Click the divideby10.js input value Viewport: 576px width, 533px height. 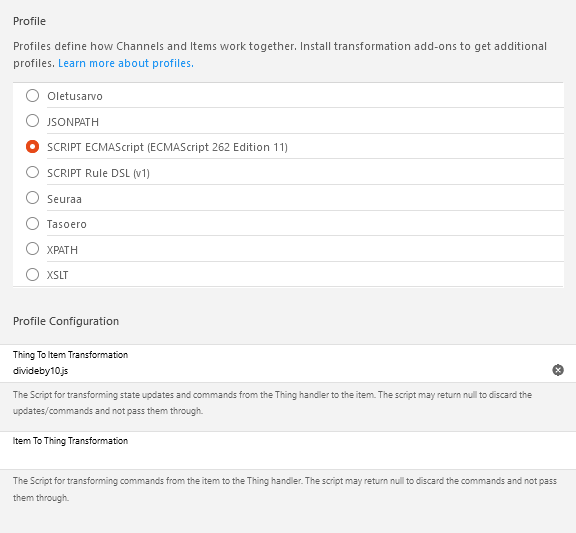coord(40,371)
